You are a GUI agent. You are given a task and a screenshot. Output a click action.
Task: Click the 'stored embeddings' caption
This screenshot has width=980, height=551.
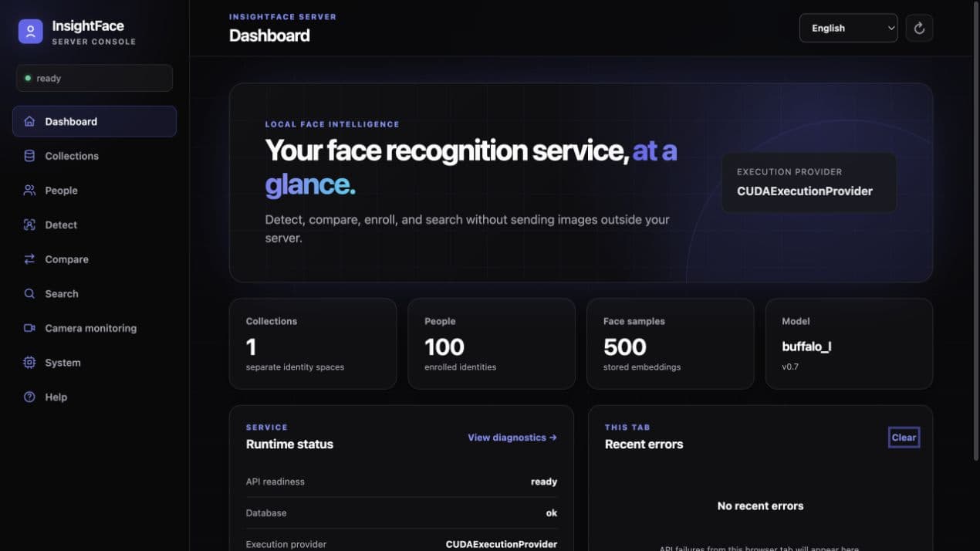point(642,367)
